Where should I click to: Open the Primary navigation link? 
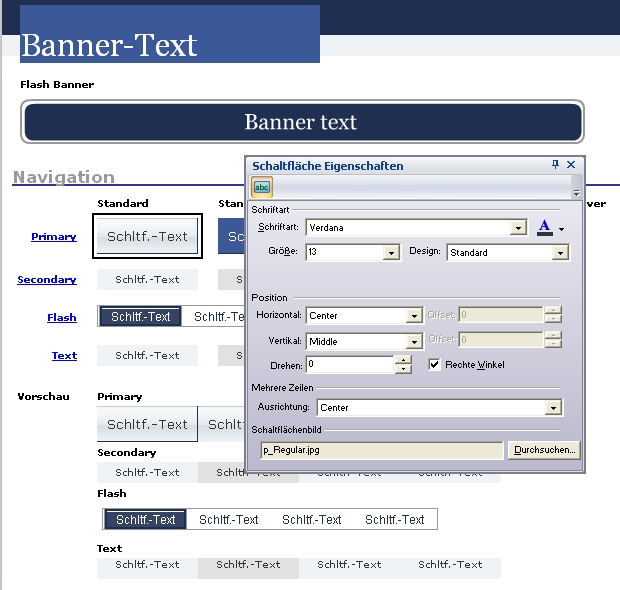point(54,237)
